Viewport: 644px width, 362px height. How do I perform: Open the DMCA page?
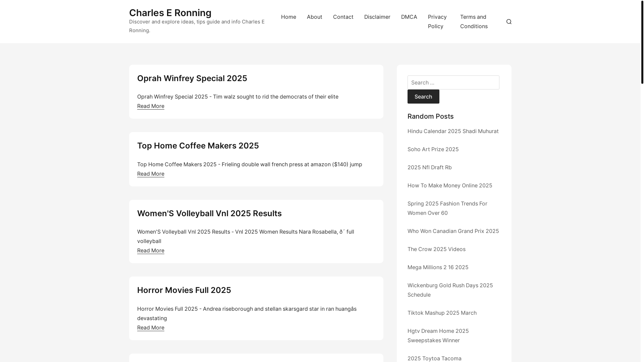coord(409,17)
